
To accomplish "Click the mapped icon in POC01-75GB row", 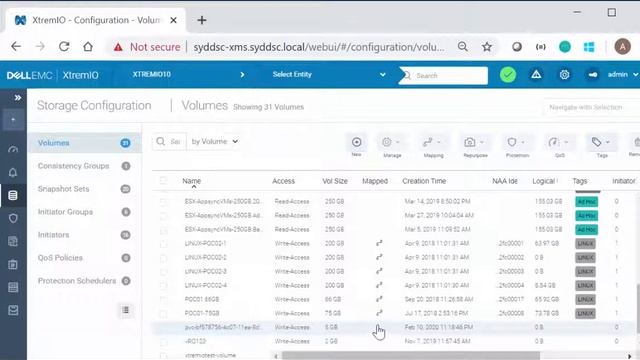I will pos(379,313).
